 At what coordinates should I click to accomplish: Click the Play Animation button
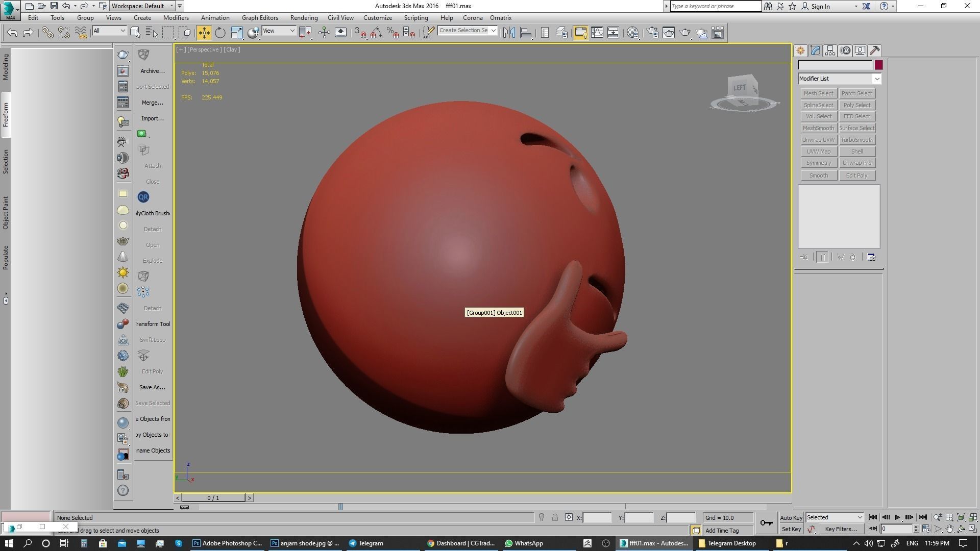click(x=897, y=517)
